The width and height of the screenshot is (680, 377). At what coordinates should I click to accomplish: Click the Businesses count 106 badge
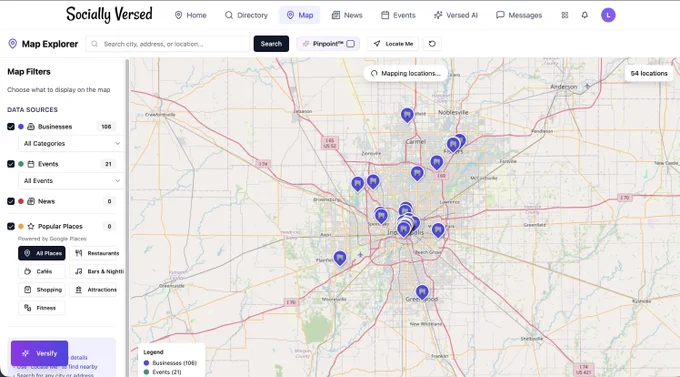click(106, 127)
